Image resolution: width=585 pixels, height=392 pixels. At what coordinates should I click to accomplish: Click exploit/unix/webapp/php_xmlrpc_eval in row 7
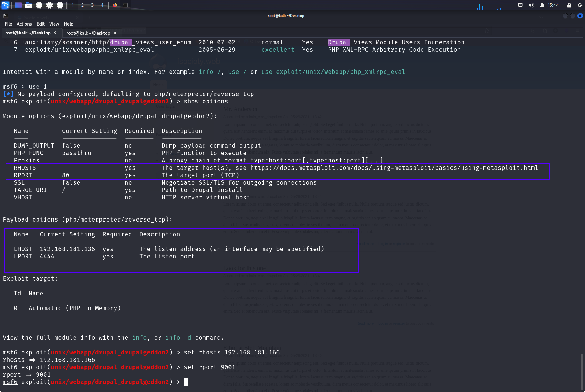click(x=89, y=50)
